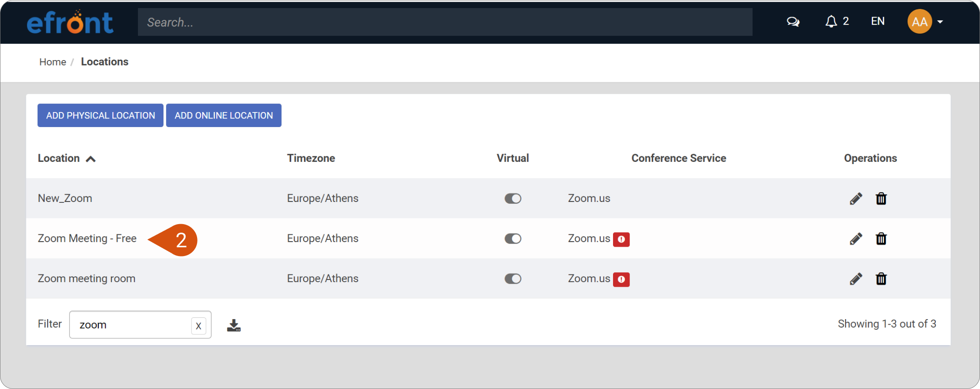Edit the New_Zoom location
Image resolution: width=980 pixels, height=389 pixels.
(x=856, y=198)
